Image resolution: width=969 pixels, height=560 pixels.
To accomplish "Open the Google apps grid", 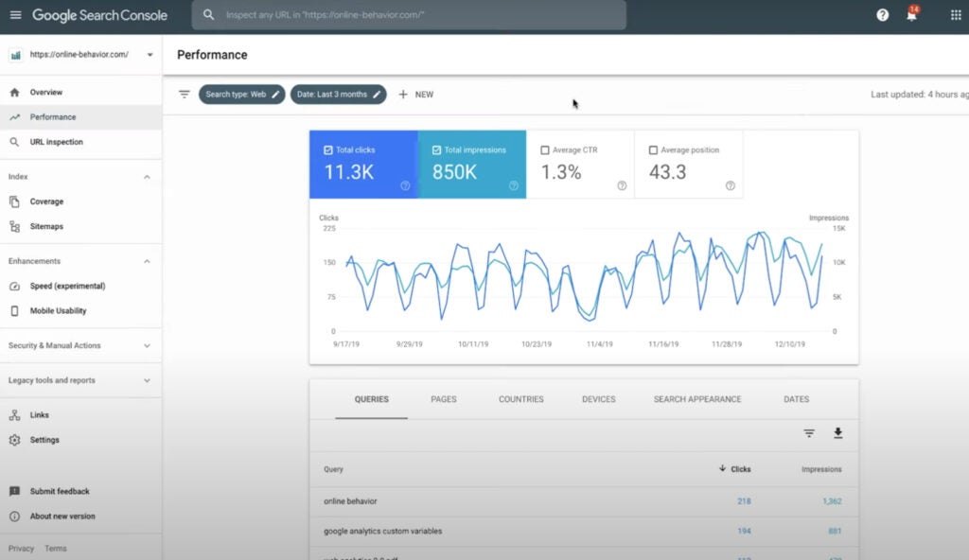I will coord(953,15).
